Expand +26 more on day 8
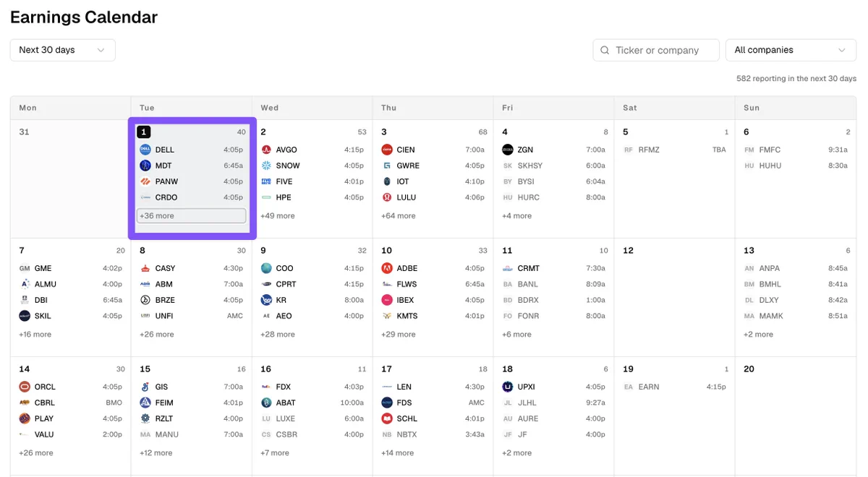This screenshot has height=477, width=868. click(x=157, y=335)
